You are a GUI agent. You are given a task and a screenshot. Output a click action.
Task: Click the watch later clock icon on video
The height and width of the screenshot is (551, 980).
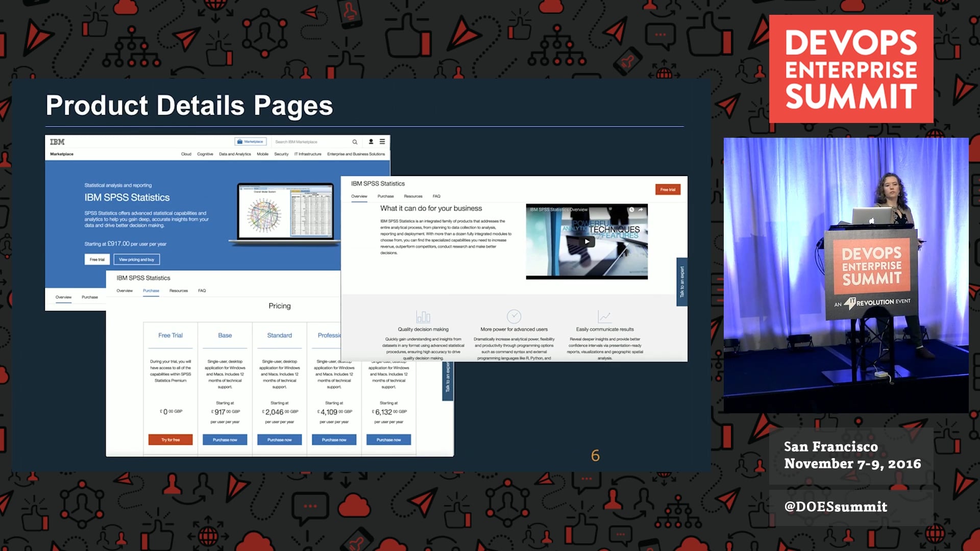tap(631, 210)
